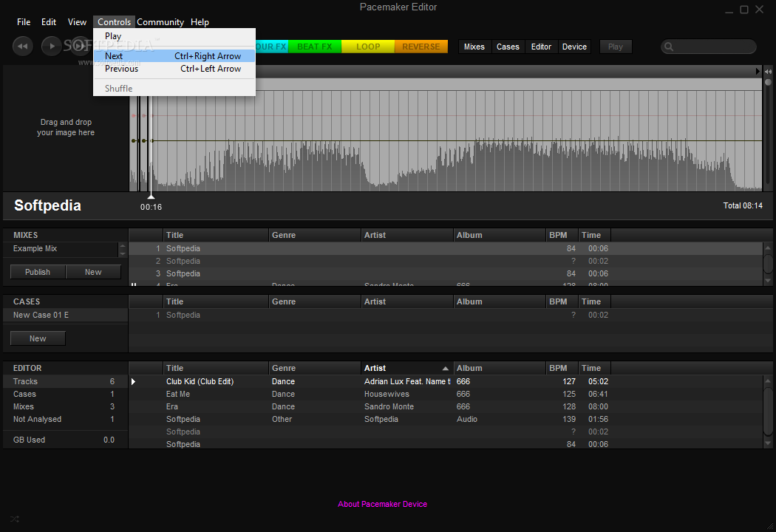Click the rewind button in the transport controls
The width and height of the screenshot is (776, 532).
[x=23, y=47]
